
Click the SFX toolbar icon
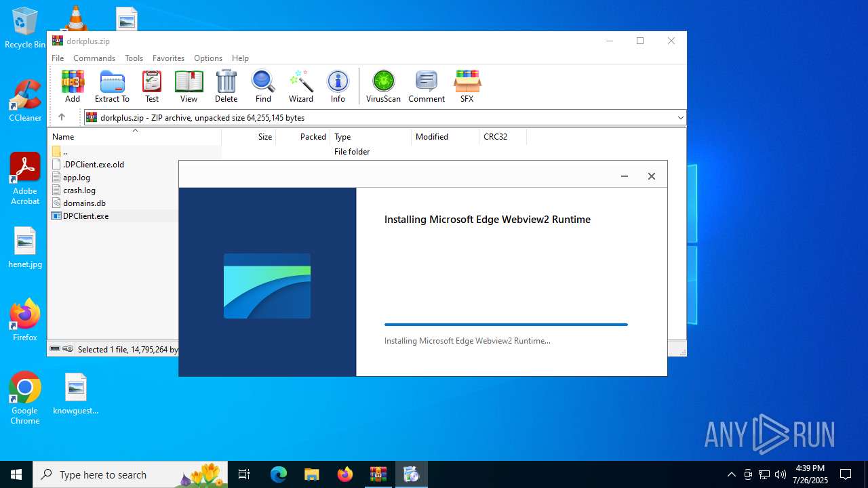pos(467,86)
